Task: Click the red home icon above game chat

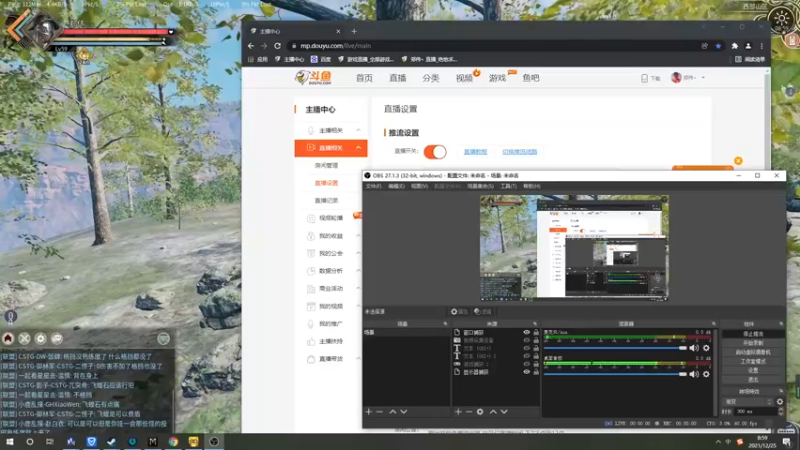Action: pos(8,338)
